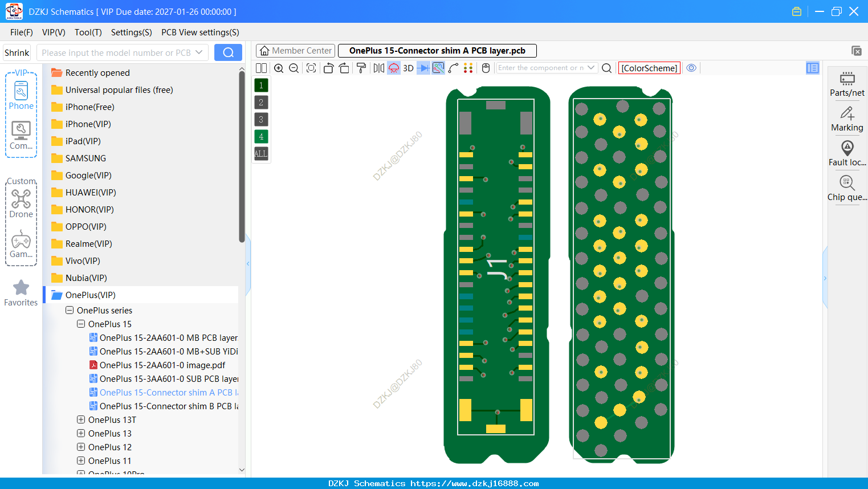
Task: Click the mouse settings icon
Action: click(486, 68)
